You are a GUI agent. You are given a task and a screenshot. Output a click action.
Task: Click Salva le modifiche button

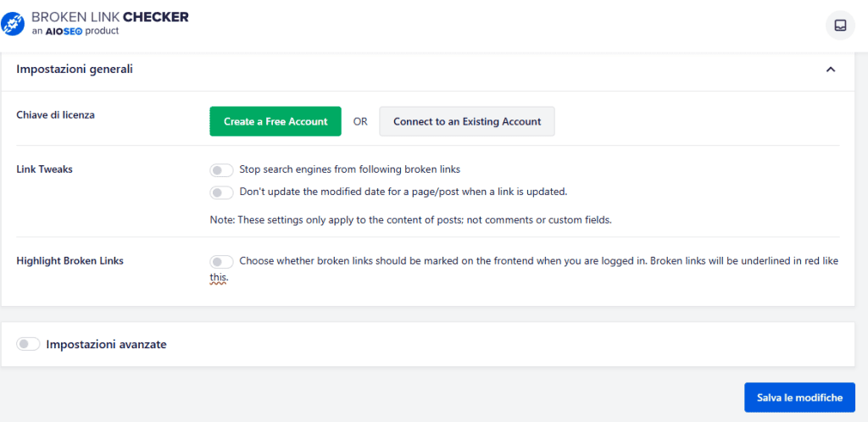pyautogui.click(x=799, y=397)
